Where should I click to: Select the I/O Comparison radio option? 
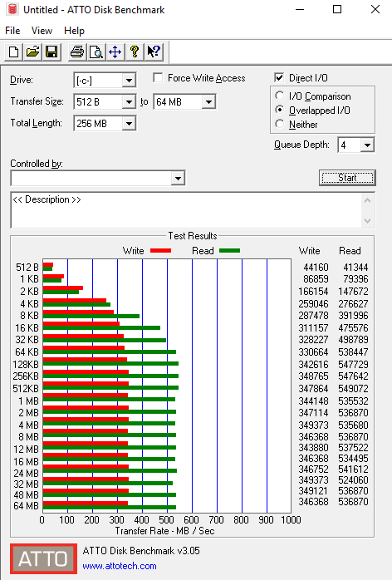point(280,96)
